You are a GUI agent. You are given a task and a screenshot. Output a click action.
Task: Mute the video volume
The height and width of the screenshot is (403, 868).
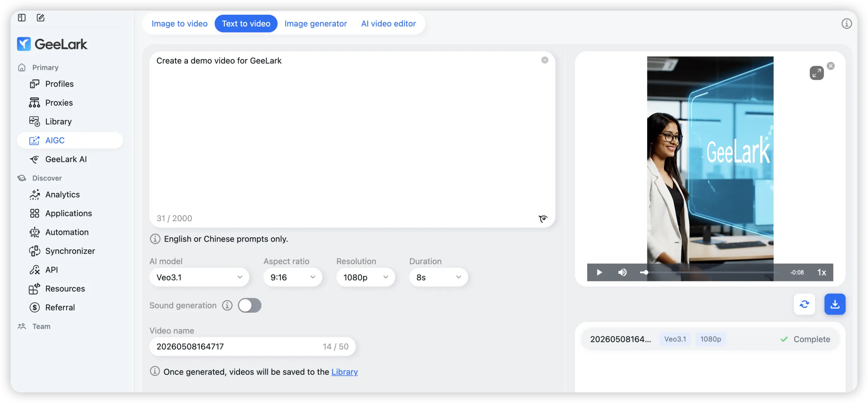pyautogui.click(x=622, y=272)
